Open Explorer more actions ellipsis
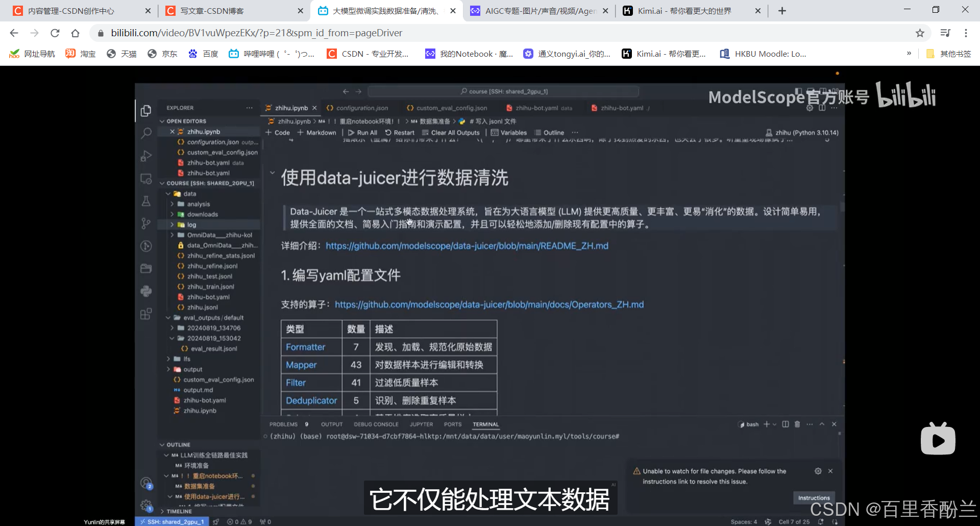The width and height of the screenshot is (980, 526). click(249, 108)
